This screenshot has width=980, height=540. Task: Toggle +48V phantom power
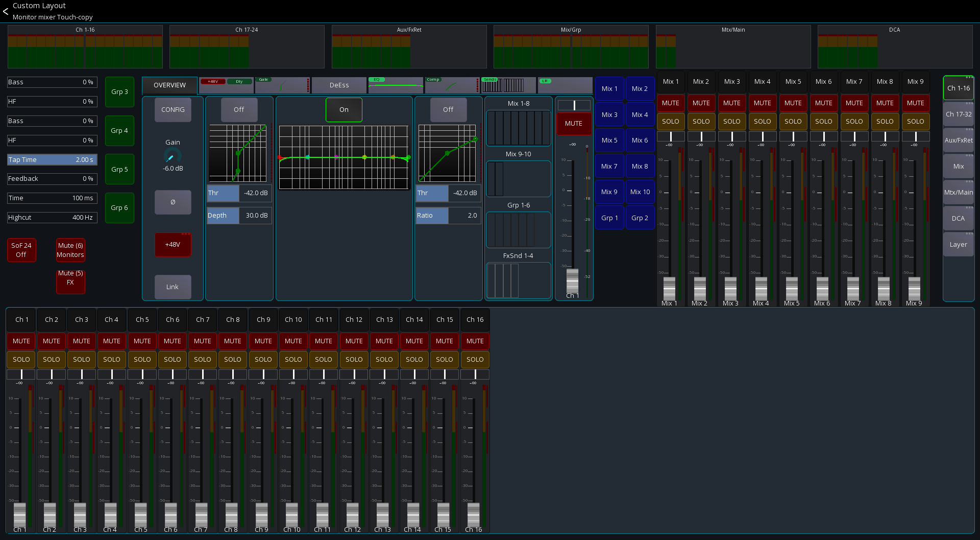pyautogui.click(x=173, y=245)
